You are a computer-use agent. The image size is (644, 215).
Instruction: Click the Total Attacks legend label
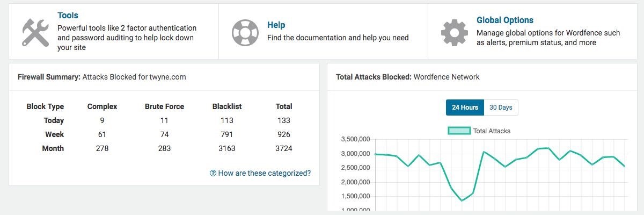(492, 131)
